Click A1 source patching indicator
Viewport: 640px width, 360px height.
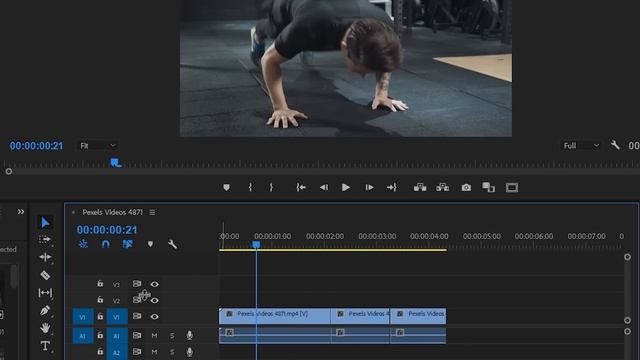(x=82, y=336)
